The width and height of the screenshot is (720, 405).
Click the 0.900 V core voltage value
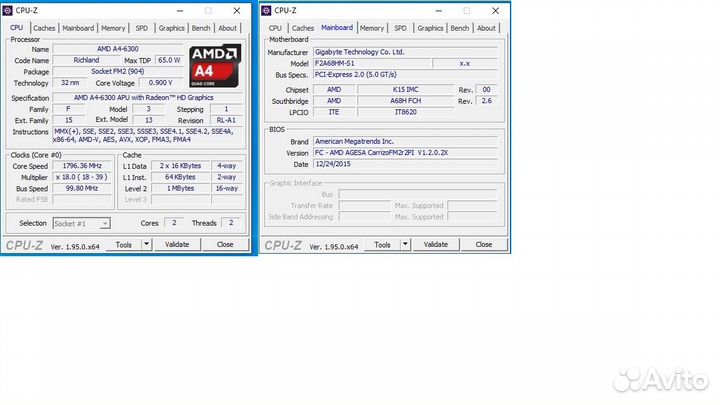tap(161, 83)
